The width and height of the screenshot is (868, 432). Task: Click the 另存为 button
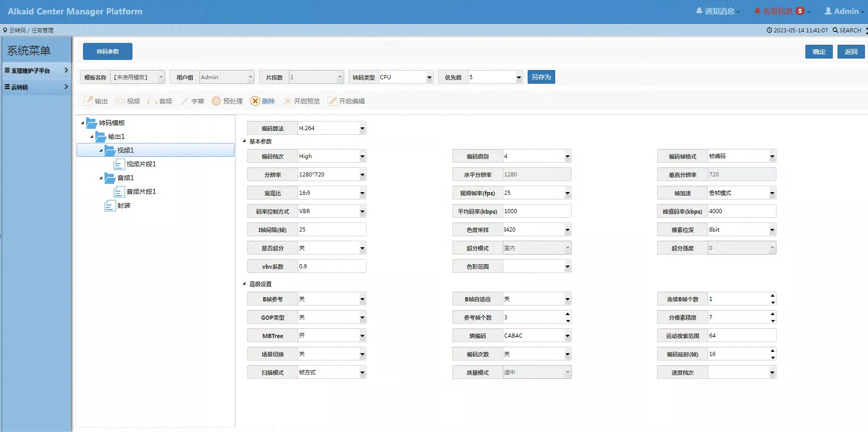point(541,77)
